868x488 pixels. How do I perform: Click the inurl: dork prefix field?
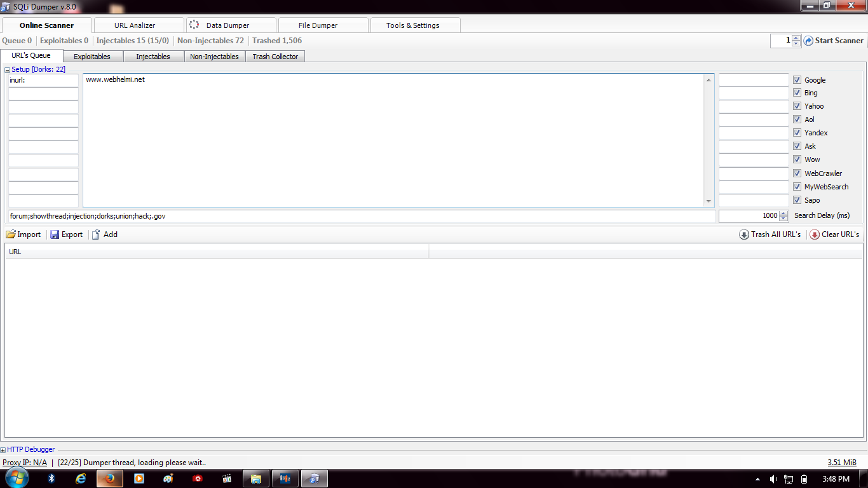tap(43, 80)
